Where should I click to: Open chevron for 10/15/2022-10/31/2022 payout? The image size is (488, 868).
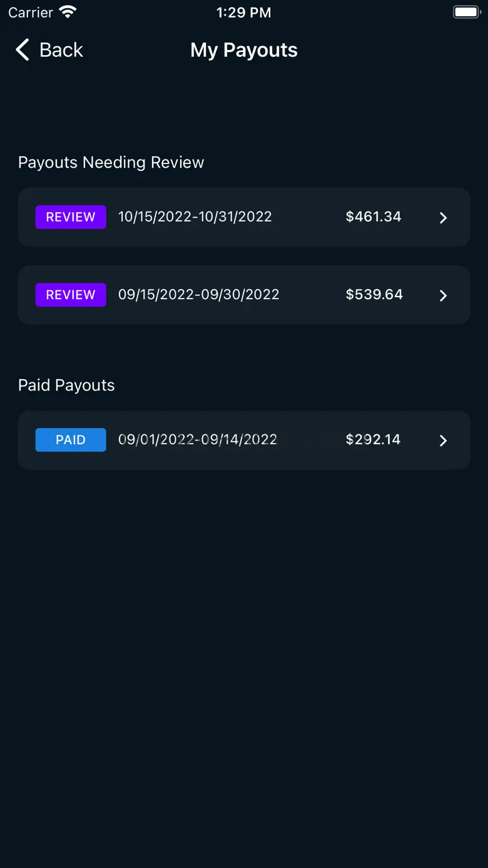[x=443, y=218]
